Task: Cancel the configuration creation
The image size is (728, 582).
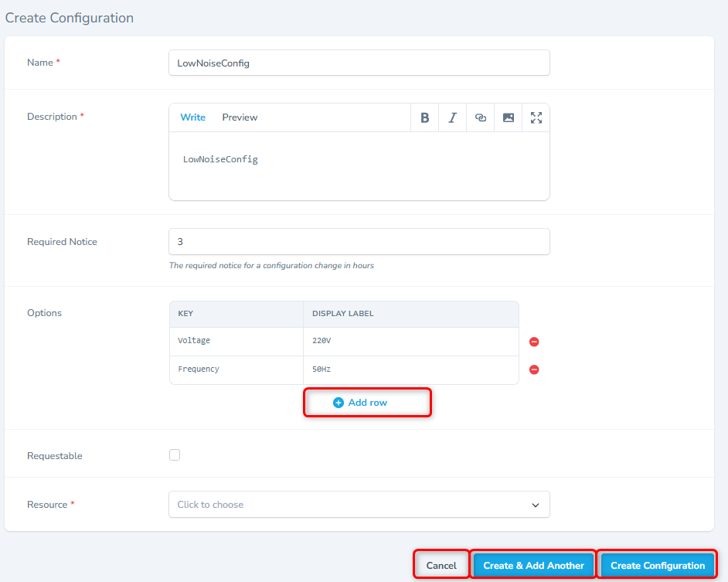Action: click(x=441, y=565)
